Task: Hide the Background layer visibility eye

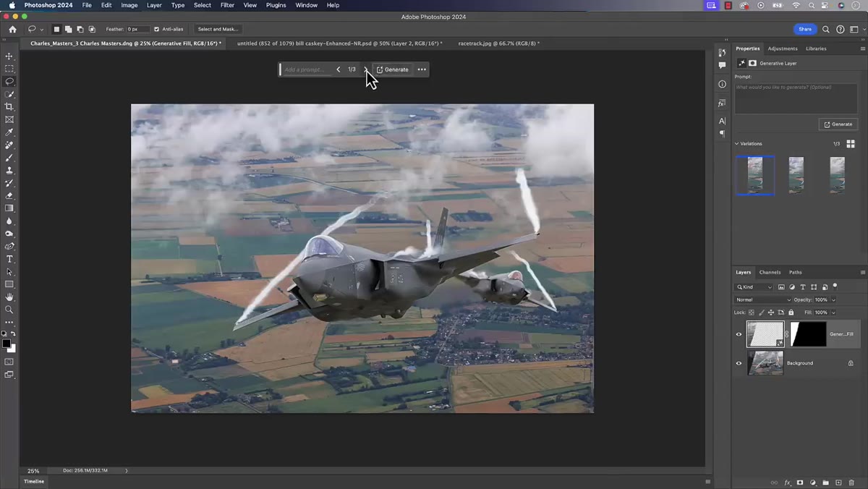Action: point(739,363)
